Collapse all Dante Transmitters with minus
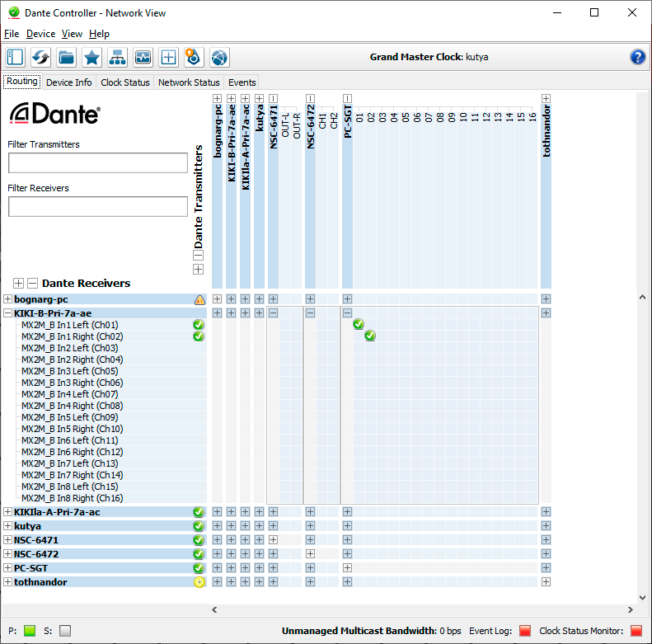 click(x=199, y=256)
